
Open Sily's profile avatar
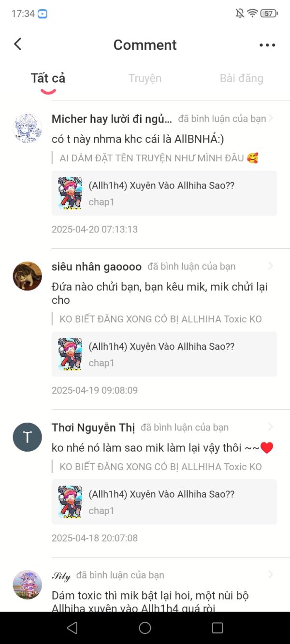coord(27,585)
